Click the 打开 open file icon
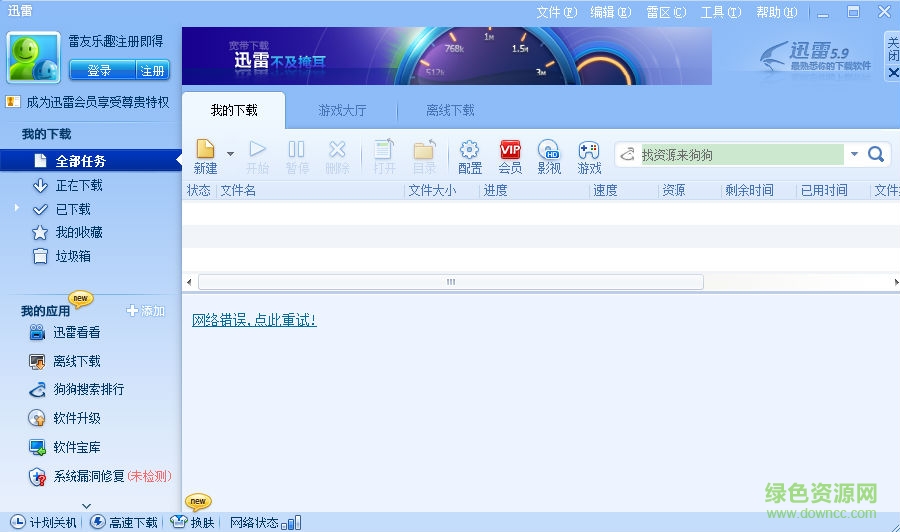Viewport: 900px width, 532px height. point(384,149)
